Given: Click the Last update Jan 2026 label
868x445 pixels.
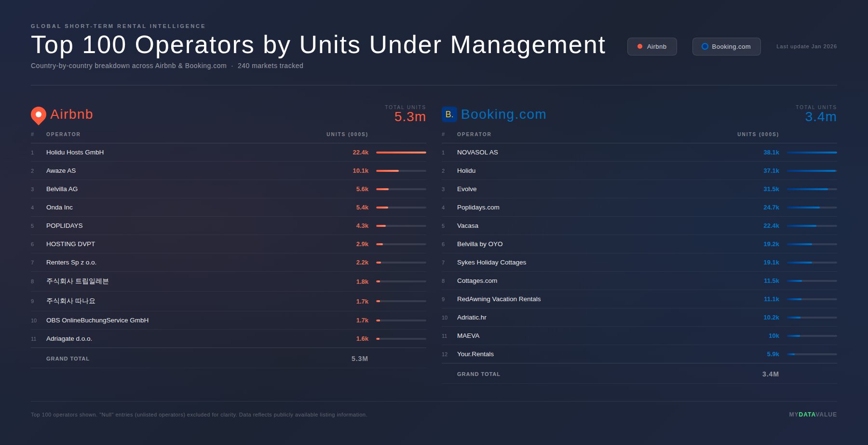Looking at the screenshot, I should click(806, 47).
